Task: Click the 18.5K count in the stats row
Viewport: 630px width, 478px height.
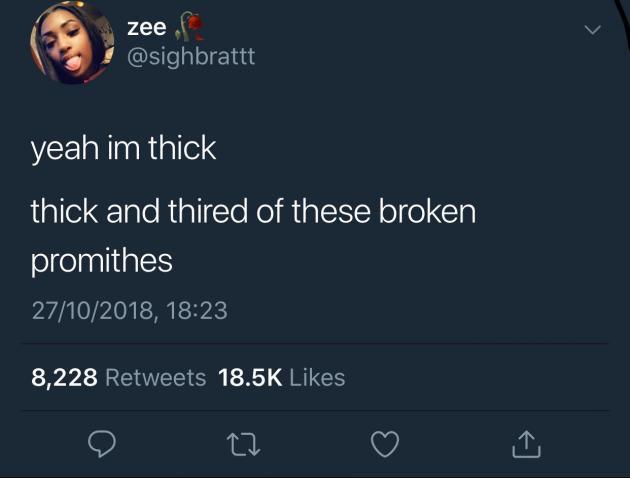Action: click(x=250, y=378)
